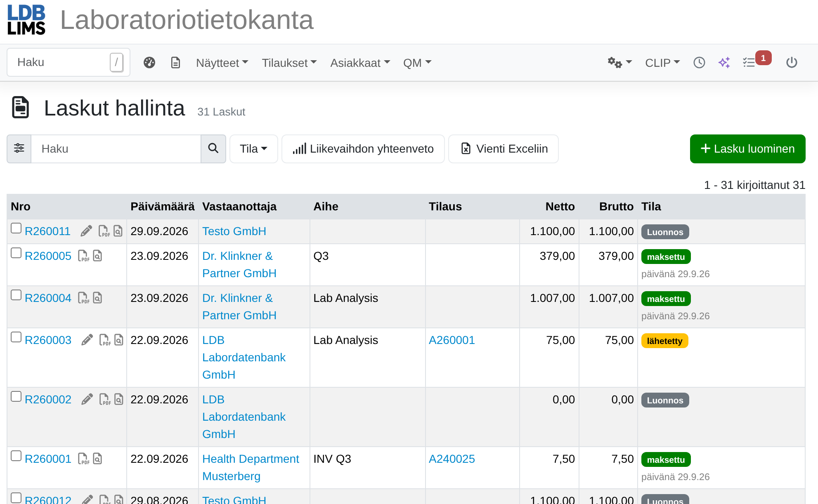Open order link A260001

452,340
